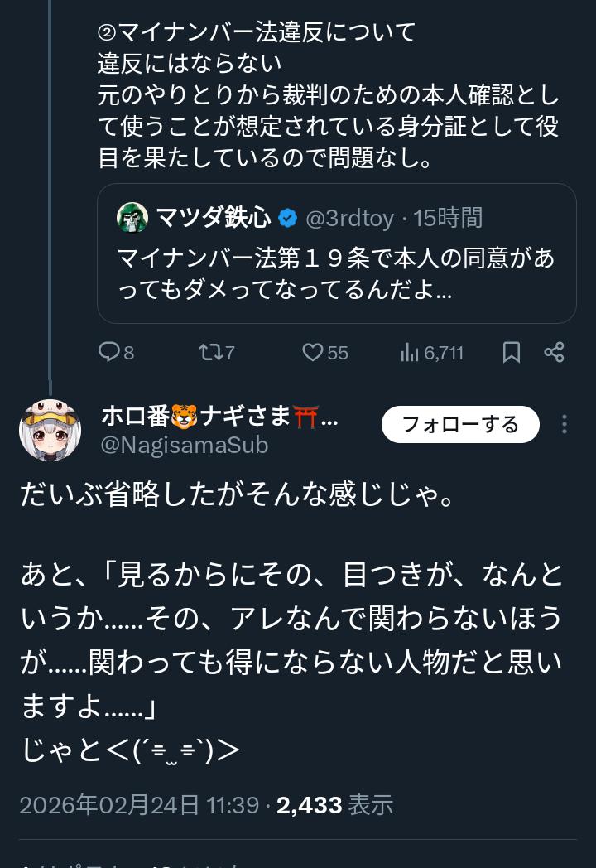This screenshot has height=868, width=596.
Task: Click the 2,433 表示 view count
Action: click(x=334, y=804)
